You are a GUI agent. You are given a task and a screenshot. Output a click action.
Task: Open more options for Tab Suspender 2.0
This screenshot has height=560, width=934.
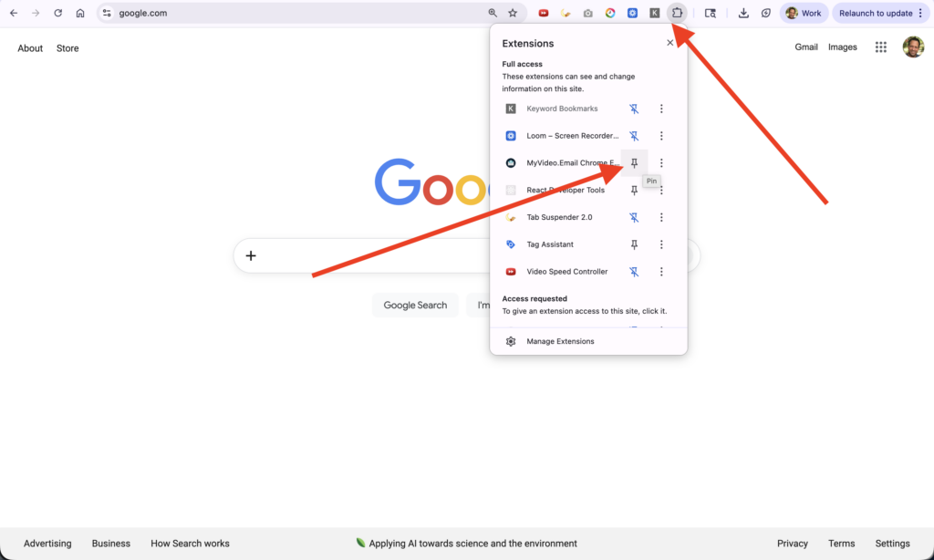[661, 217]
